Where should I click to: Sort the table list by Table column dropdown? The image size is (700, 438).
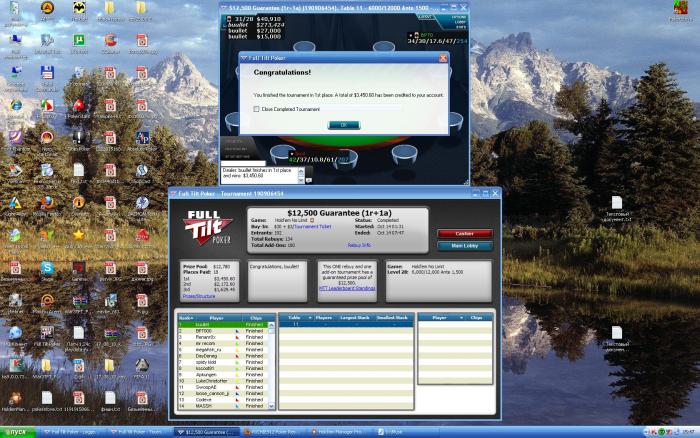pos(310,317)
